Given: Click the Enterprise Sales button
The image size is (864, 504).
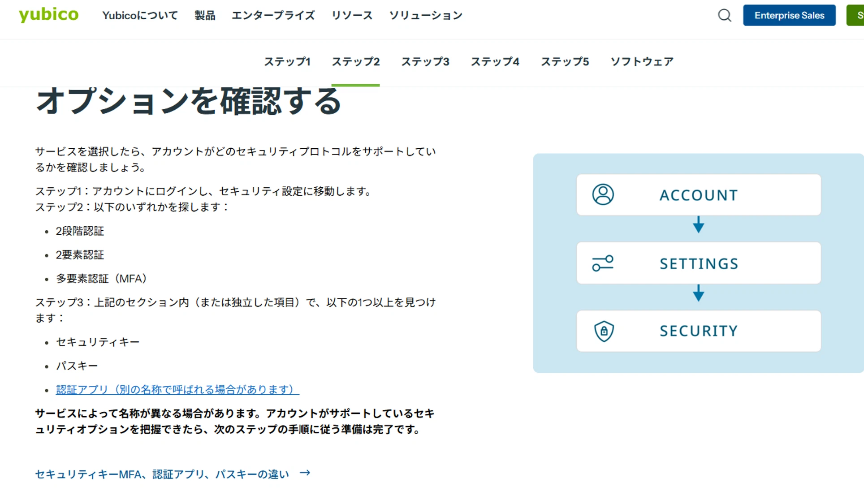Looking at the screenshot, I should 789,15.
